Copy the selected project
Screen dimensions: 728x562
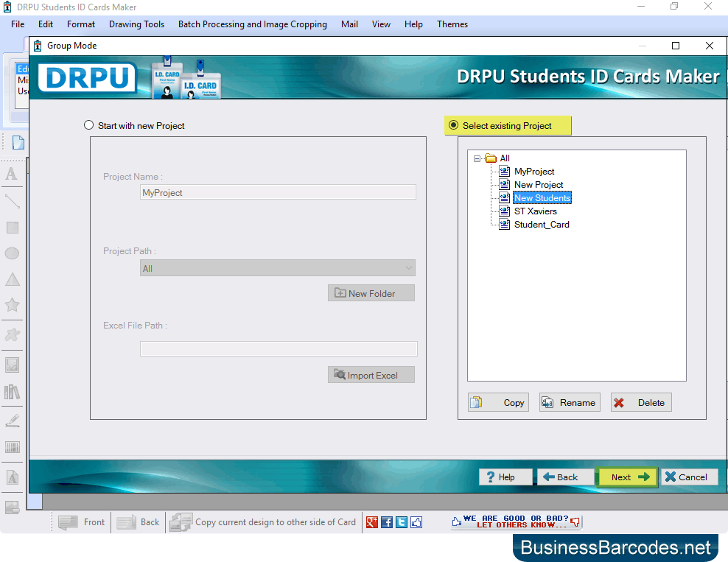click(x=498, y=402)
